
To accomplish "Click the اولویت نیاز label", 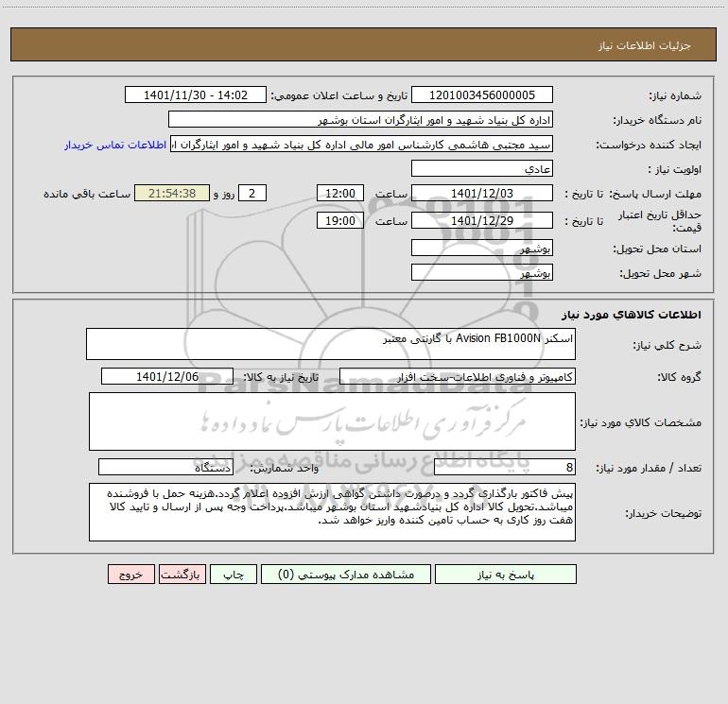I will point(675,169).
